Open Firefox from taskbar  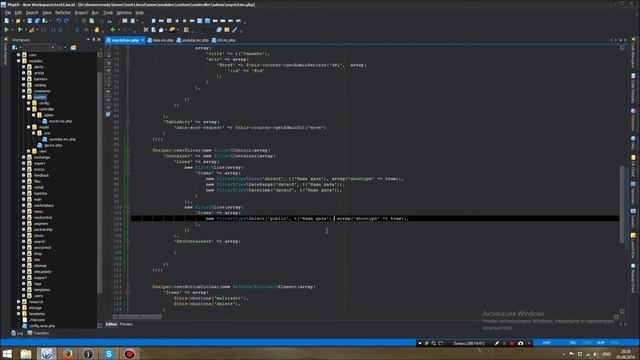click(x=68, y=353)
